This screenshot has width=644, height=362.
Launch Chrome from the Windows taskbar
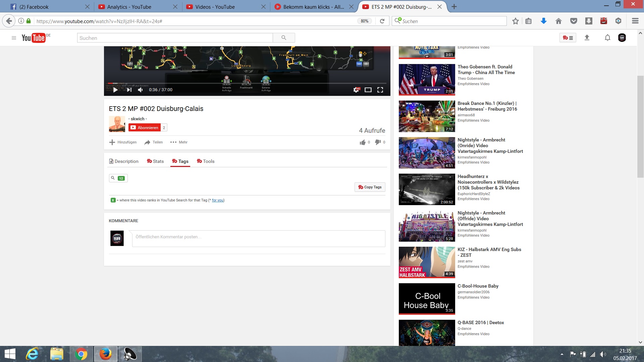[81, 354]
